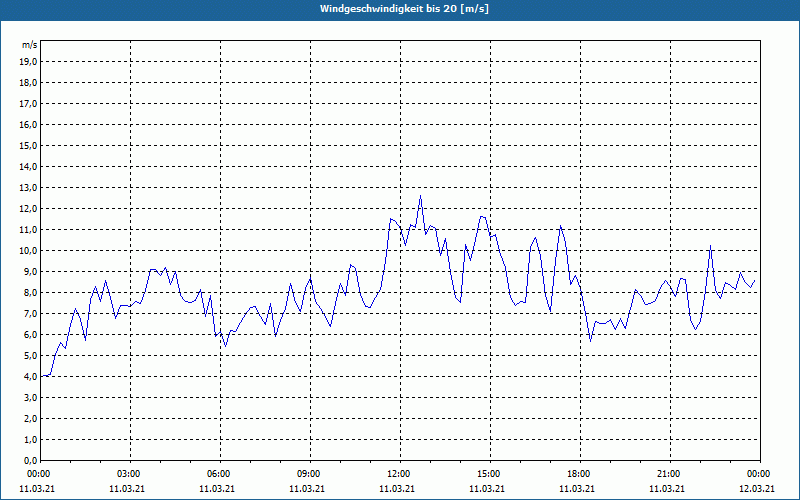
Task: Click the 11.03.21 date below 06:00
Action: (x=217, y=489)
